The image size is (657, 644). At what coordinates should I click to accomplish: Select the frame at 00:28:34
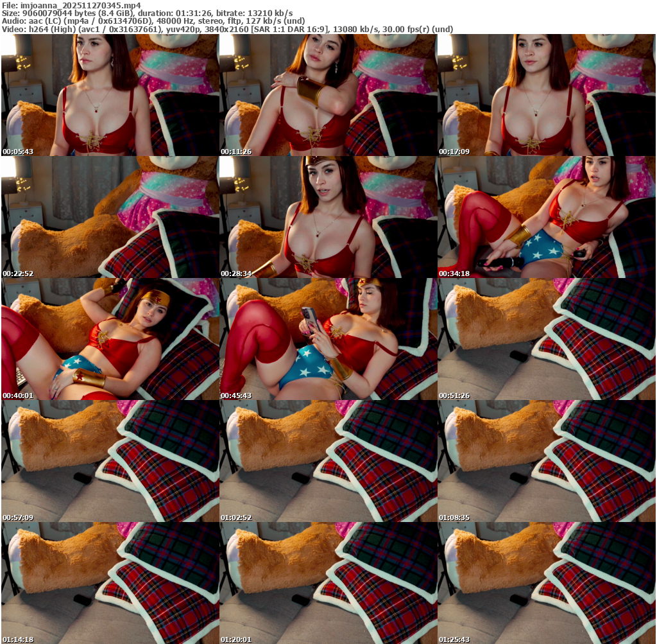click(328, 217)
